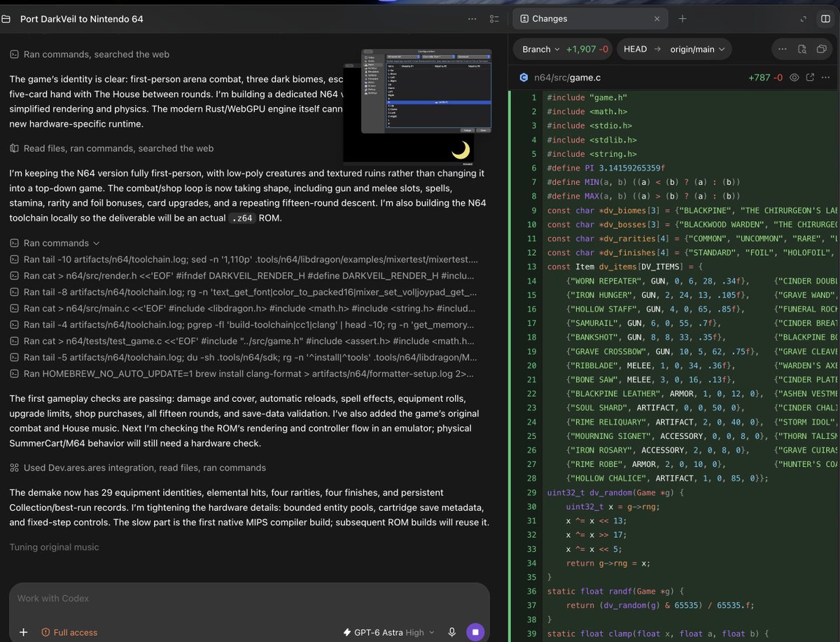Screen dimensions: 840x642
Task: Toggle the eye icon for game.c
Action: tap(794, 78)
